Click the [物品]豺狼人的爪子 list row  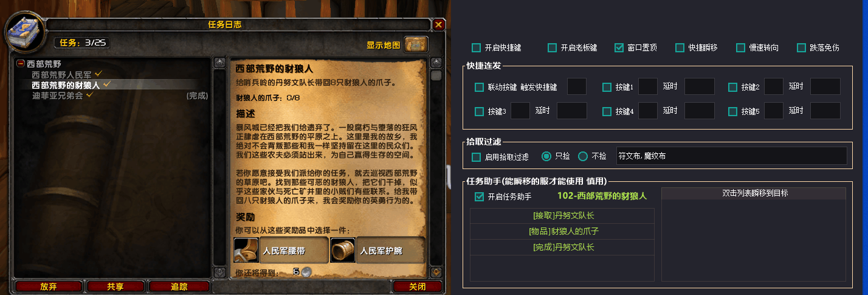[x=562, y=232]
